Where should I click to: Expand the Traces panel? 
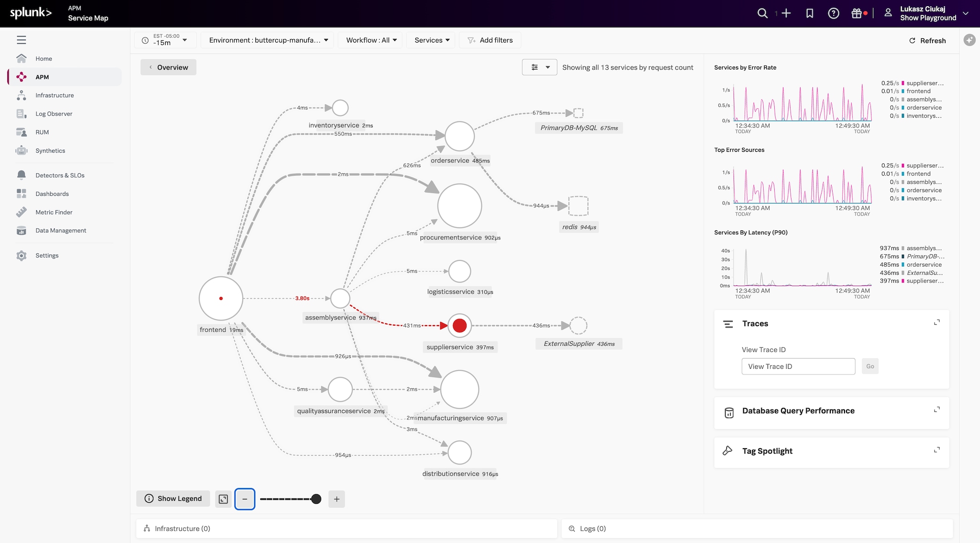(936, 323)
